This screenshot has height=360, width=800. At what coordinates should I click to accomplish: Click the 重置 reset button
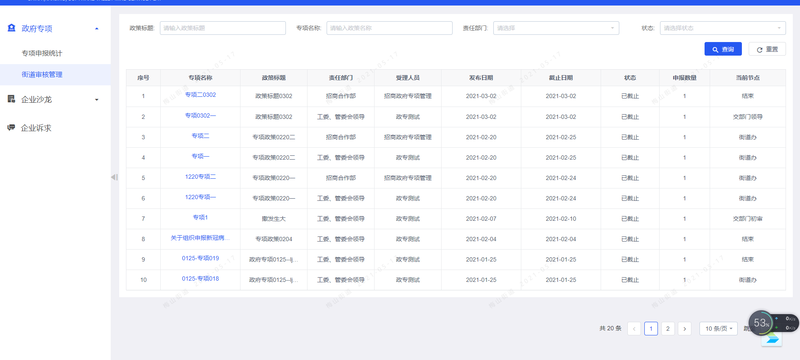click(767, 49)
